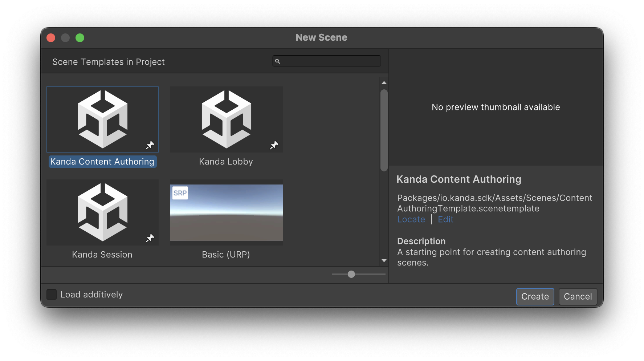Image resolution: width=644 pixels, height=361 pixels.
Task: Select the Basic (URP) template thumbnail
Action: [x=227, y=212]
